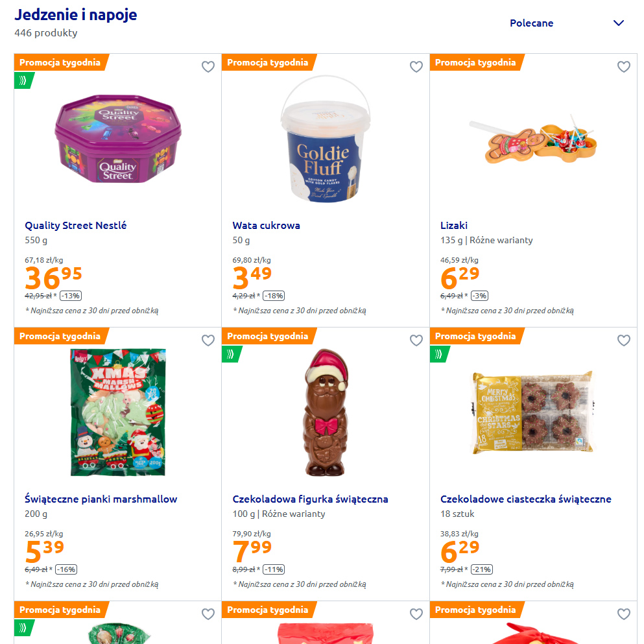Toggle the heart on Wata cukrowa
644x644 pixels.
click(416, 67)
